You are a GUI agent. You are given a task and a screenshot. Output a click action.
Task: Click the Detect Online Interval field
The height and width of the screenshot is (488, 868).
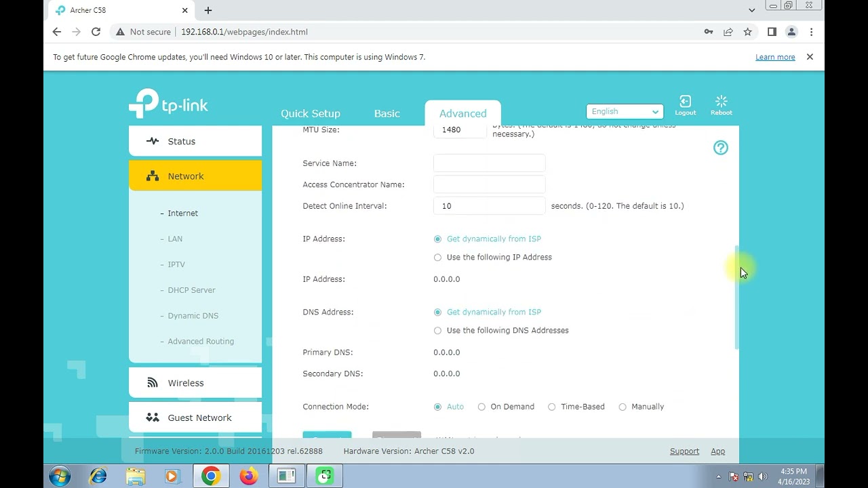tap(489, 205)
